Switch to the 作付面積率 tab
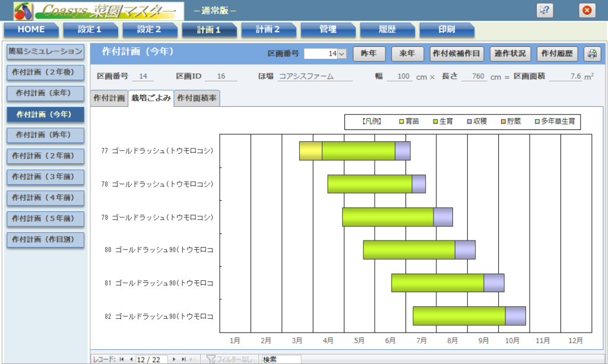Viewport: 608px width, 364px height. click(x=197, y=98)
